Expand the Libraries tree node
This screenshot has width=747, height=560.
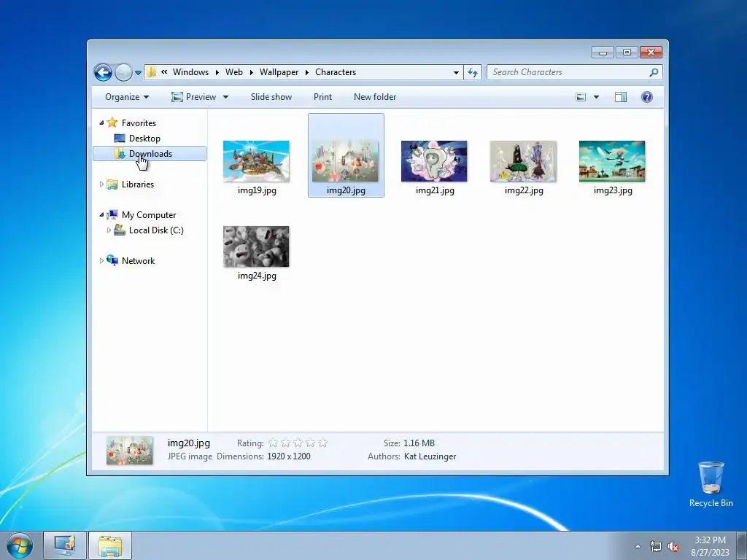point(101,184)
